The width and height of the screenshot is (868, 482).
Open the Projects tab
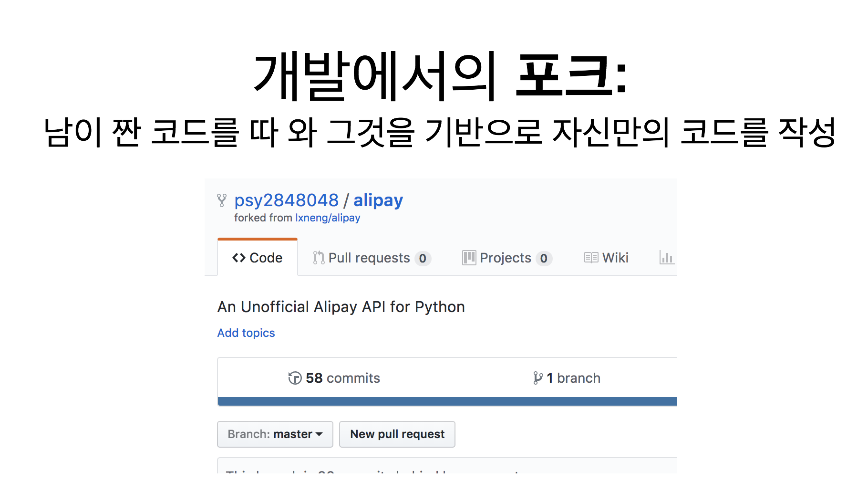507,258
